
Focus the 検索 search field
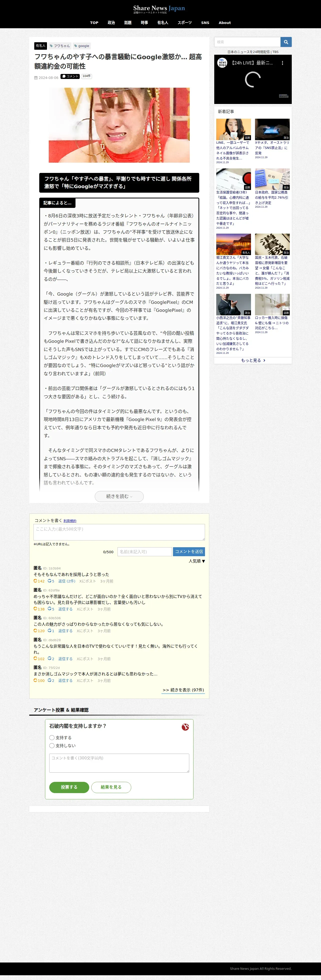(x=247, y=42)
